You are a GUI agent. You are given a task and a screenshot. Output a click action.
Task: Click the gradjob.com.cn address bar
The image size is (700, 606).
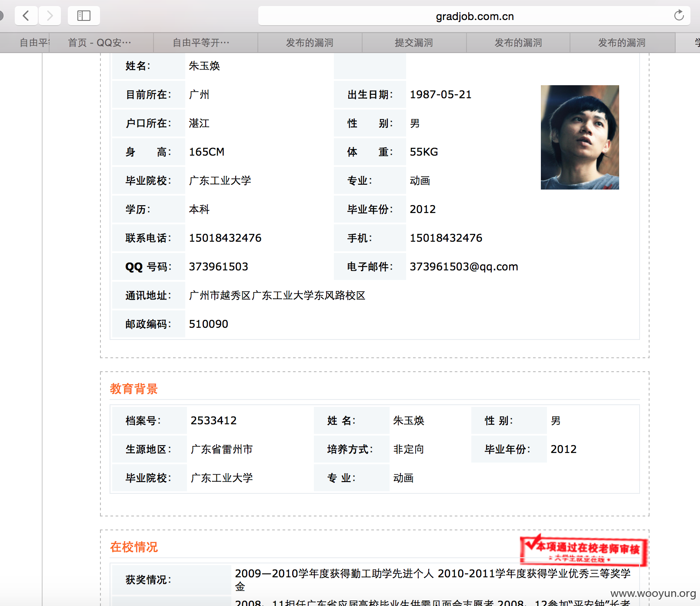click(x=474, y=16)
